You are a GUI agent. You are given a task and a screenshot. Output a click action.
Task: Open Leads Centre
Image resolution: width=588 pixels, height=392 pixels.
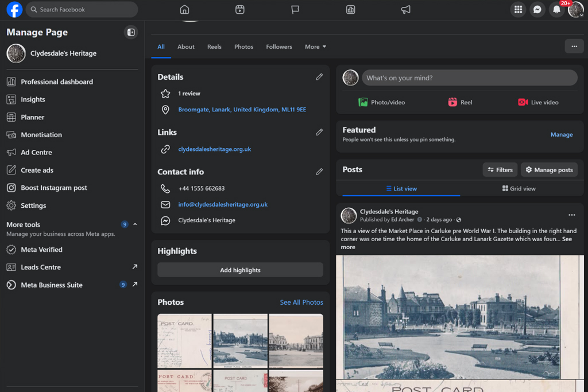click(72, 267)
